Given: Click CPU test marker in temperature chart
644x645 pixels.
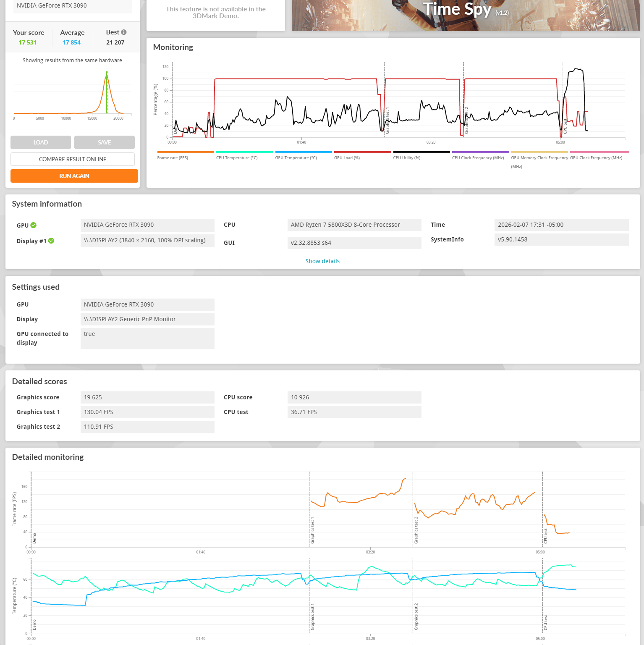Looking at the screenshot, I should click(545, 623).
